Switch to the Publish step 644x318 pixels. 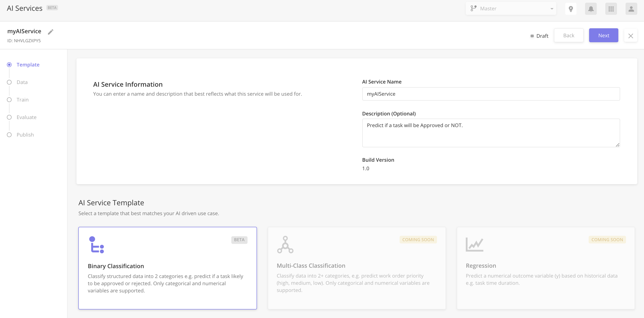pyautogui.click(x=25, y=135)
